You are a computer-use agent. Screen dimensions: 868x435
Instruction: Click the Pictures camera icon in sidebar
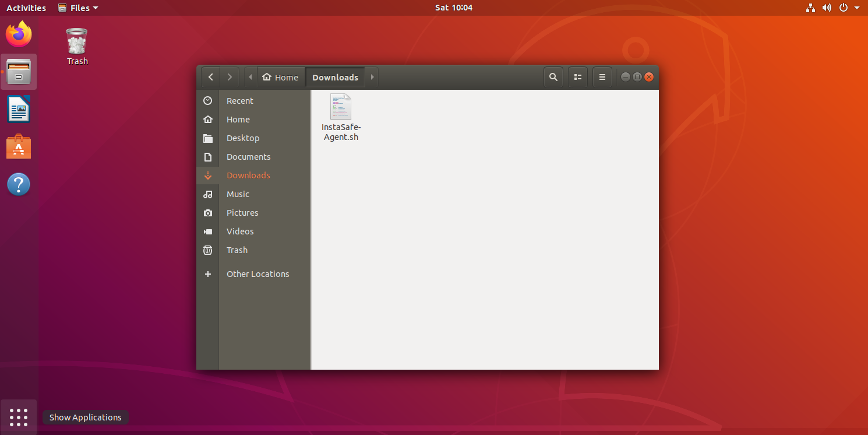pyautogui.click(x=208, y=213)
